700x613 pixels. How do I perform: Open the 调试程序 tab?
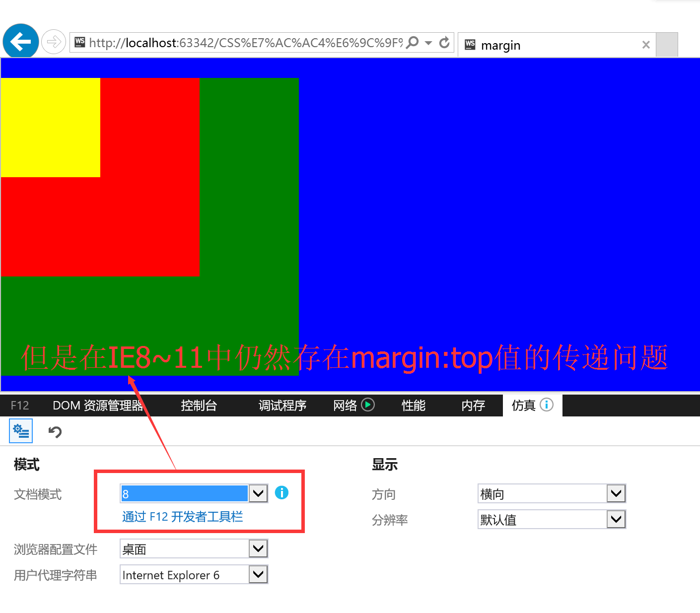pyautogui.click(x=282, y=406)
